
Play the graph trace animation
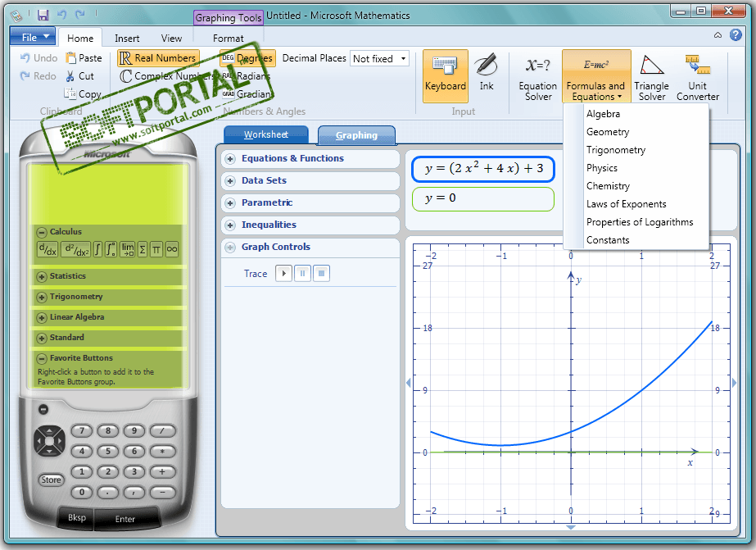(x=284, y=274)
